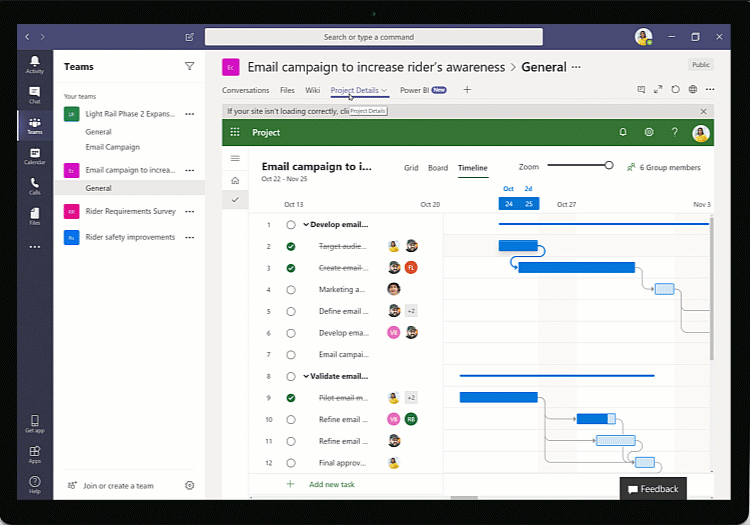This screenshot has width=750, height=525.
Task: Click the Zoom slider handle
Action: [609, 165]
